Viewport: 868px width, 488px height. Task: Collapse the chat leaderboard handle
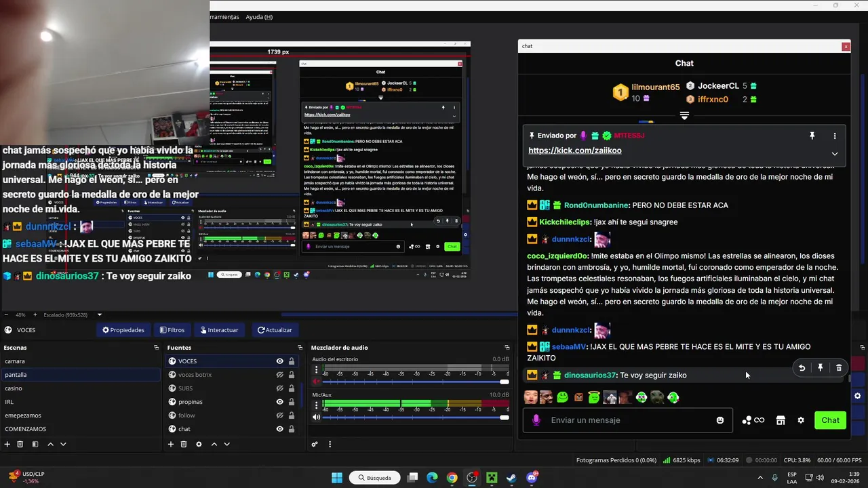click(x=684, y=116)
